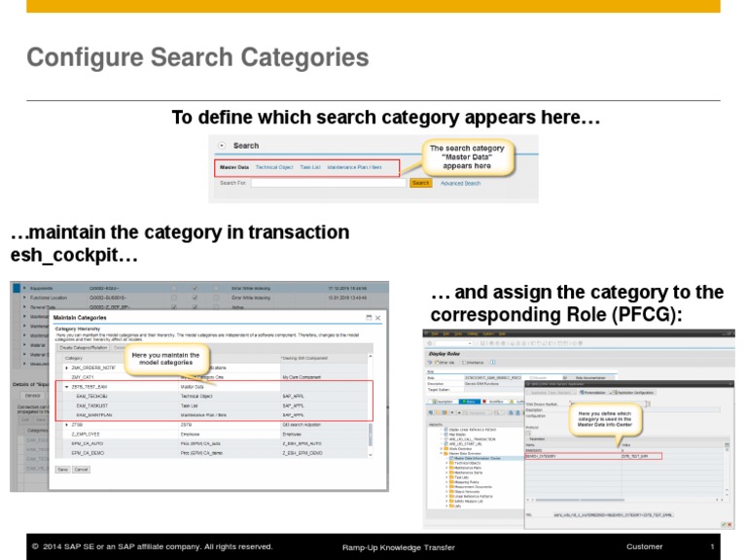
Task: Expand the ZMK_ORDERS_NOTIF category row
Action: [x=67, y=368]
